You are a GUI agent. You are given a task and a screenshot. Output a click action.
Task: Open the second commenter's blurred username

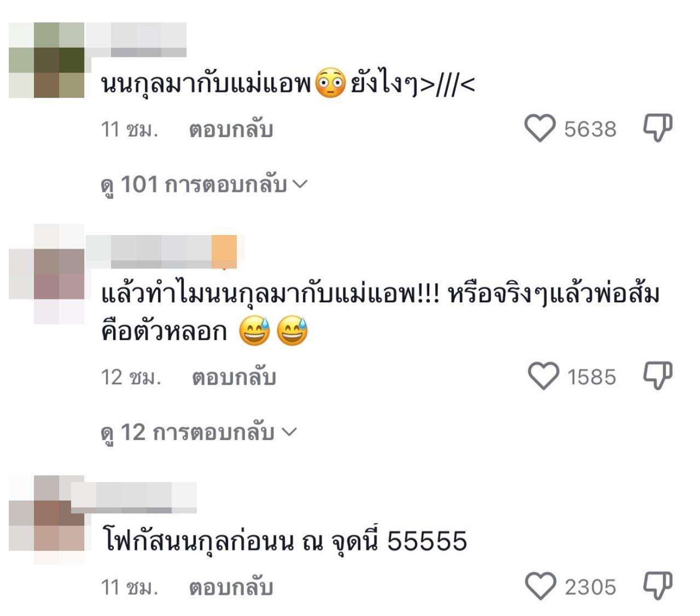pos(161,252)
